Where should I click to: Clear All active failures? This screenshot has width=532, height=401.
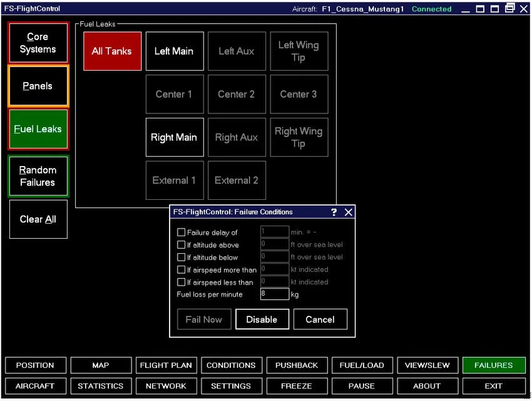point(38,219)
